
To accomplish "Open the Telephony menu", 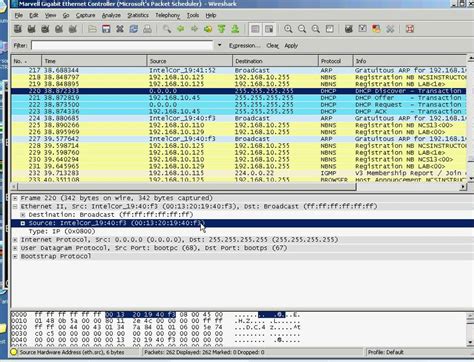I will pos(167,15).
